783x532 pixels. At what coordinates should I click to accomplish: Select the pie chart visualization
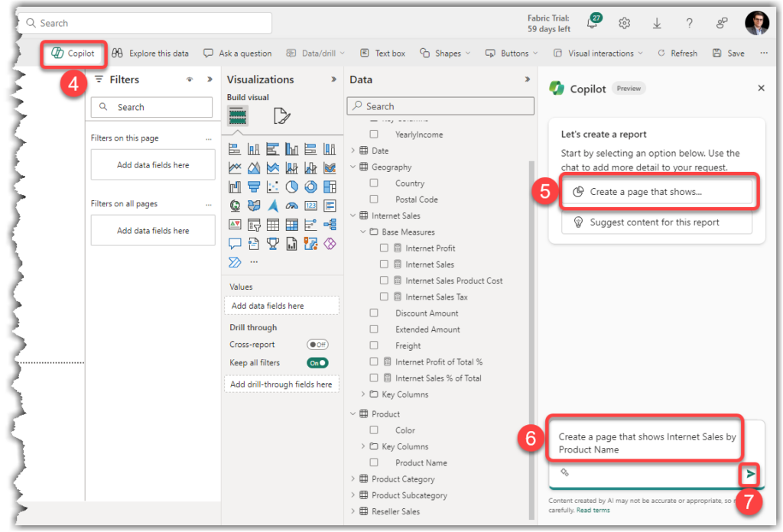[x=291, y=187]
